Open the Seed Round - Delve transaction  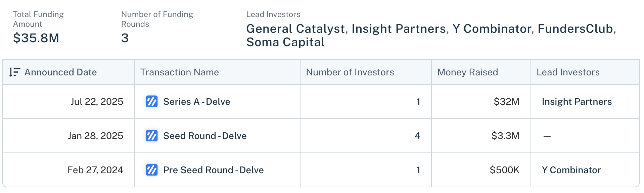pos(205,136)
